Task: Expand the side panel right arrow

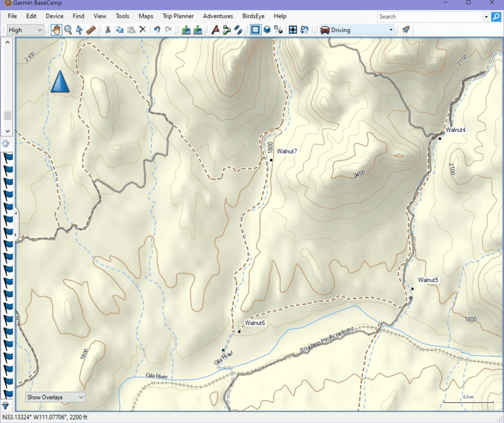Action: pos(16,235)
